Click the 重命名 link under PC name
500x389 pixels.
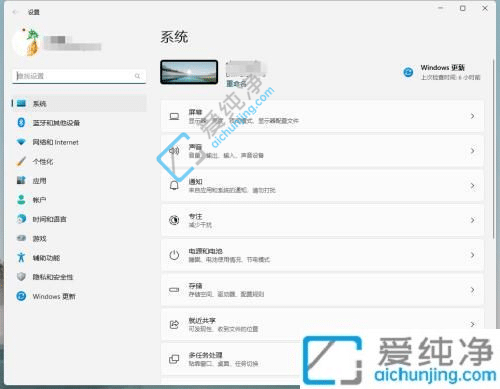pyautogui.click(x=236, y=84)
